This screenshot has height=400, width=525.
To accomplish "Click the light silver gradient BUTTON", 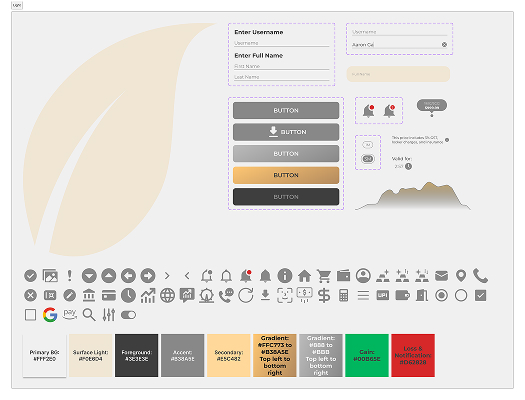I will [x=286, y=154].
